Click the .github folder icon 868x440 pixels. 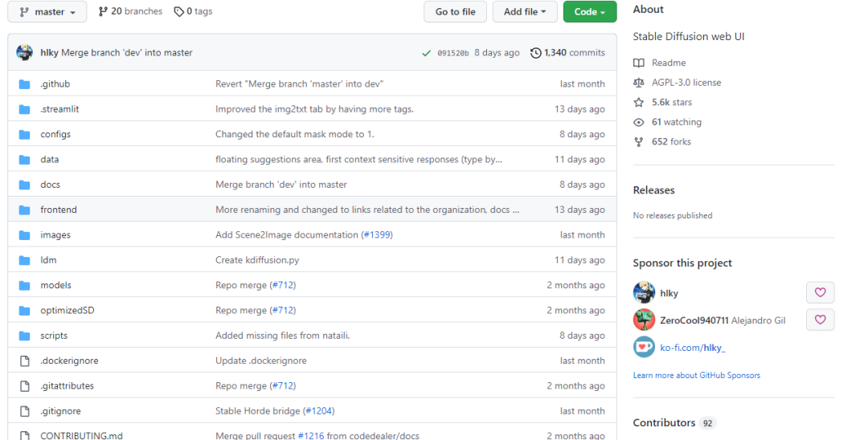point(24,84)
